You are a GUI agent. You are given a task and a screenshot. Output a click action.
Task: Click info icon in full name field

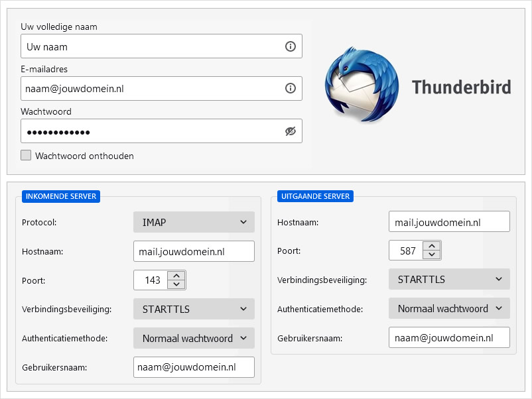point(290,46)
